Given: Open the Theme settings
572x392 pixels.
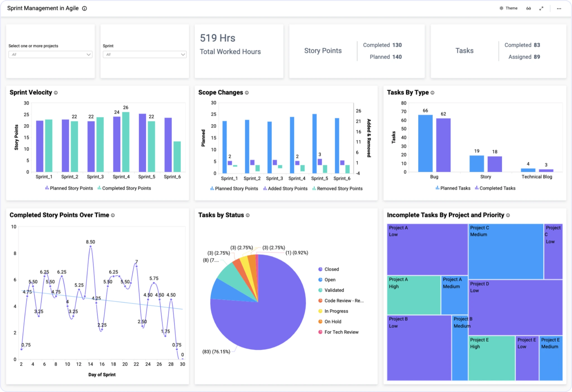Looking at the screenshot, I should click(508, 8).
